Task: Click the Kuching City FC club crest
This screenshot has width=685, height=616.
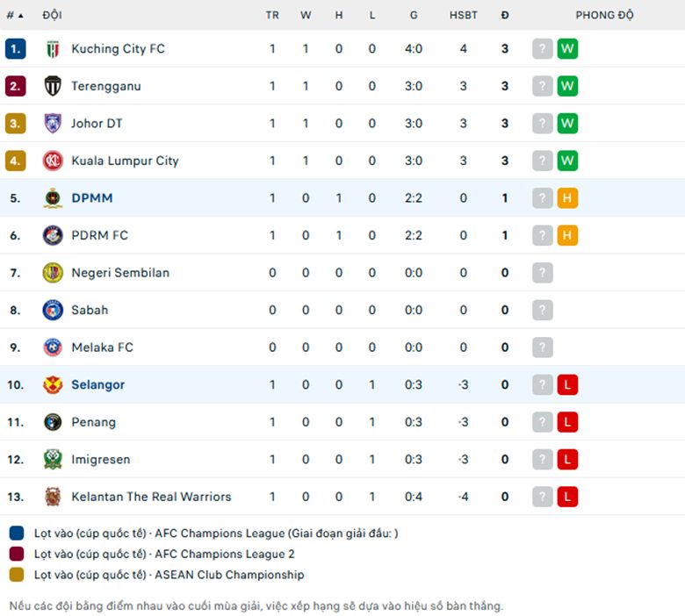Action: 53,49
